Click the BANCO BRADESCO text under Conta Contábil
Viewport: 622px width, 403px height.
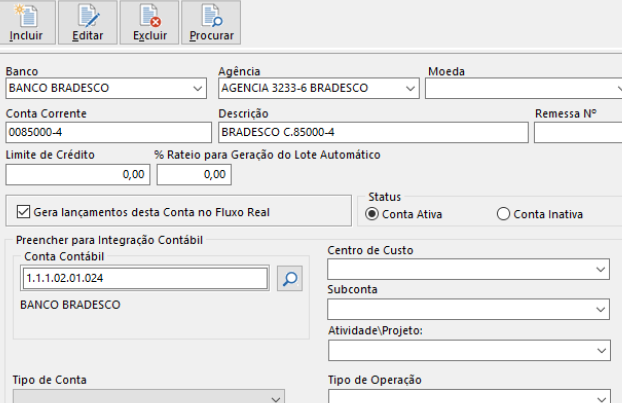click(x=70, y=305)
